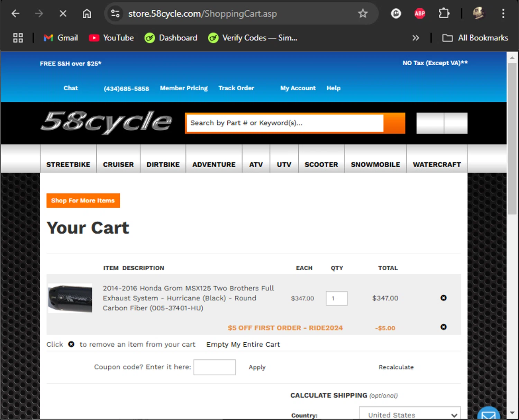Click the 58cycle logo
The image size is (519, 420).
(x=107, y=122)
